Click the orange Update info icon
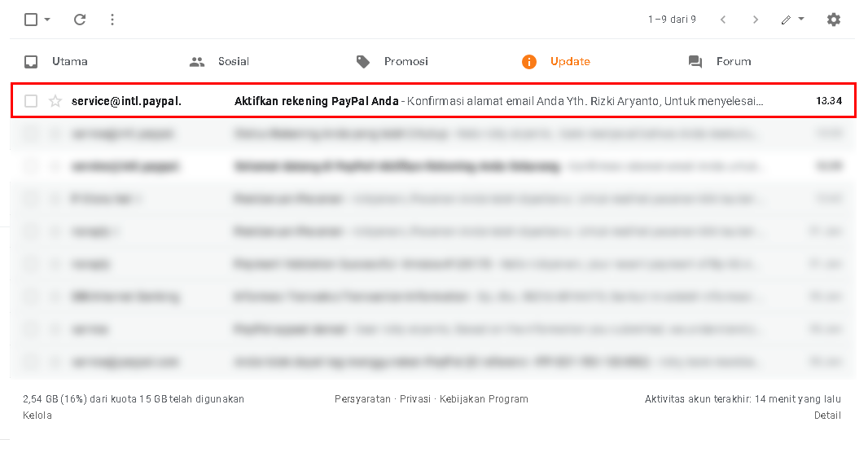Image resolution: width=868 pixels, height=466 pixels. tap(529, 61)
